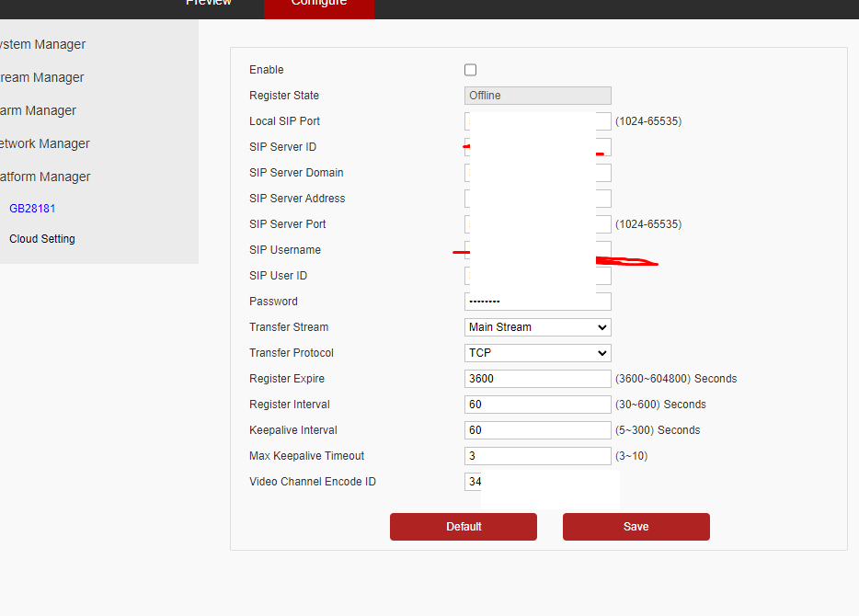Open Network Manager in sidebar

point(44,143)
